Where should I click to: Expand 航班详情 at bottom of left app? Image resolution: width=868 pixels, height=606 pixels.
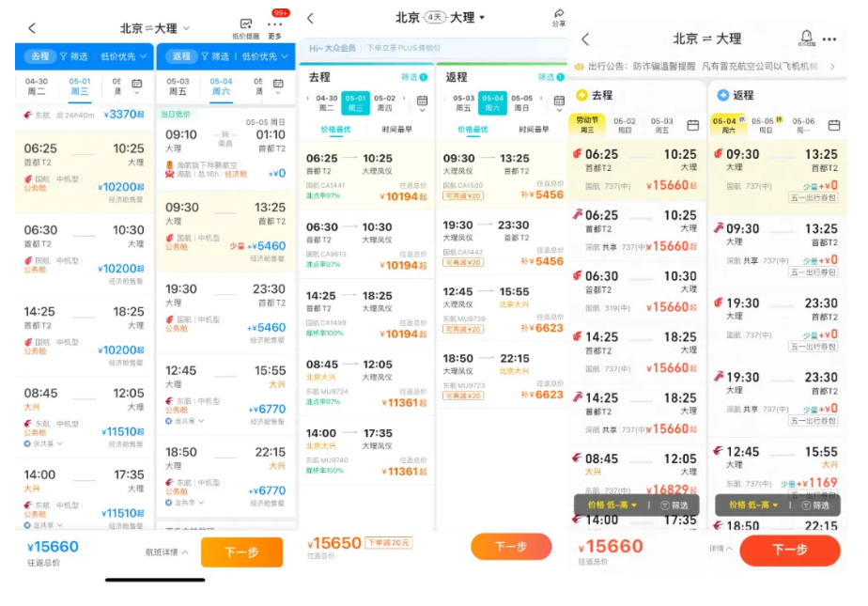166,552
